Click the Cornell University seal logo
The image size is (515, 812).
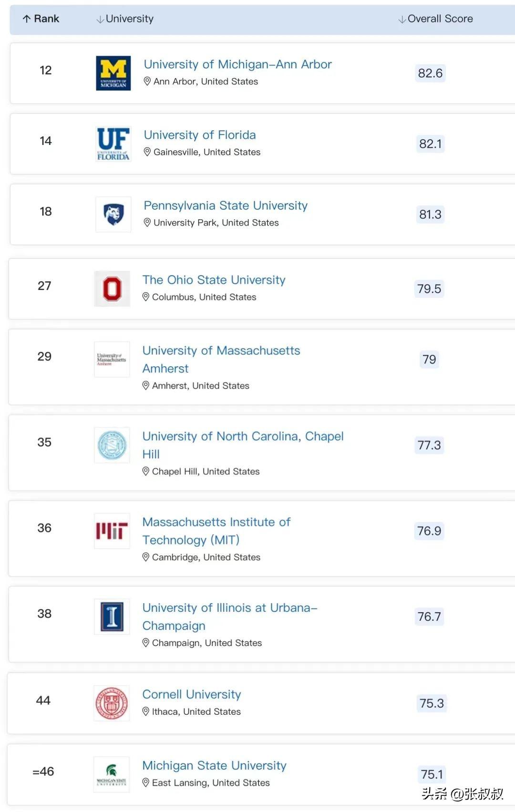pyautogui.click(x=112, y=703)
